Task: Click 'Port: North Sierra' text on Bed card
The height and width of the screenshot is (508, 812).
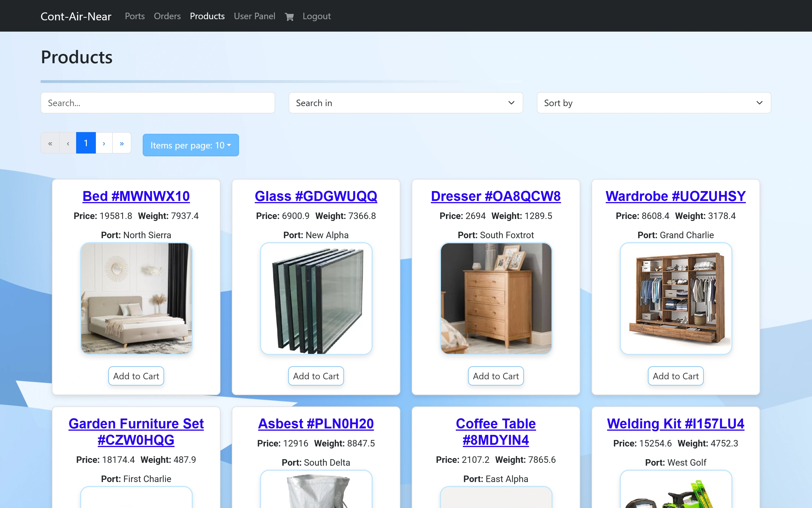Action: point(136,235)
